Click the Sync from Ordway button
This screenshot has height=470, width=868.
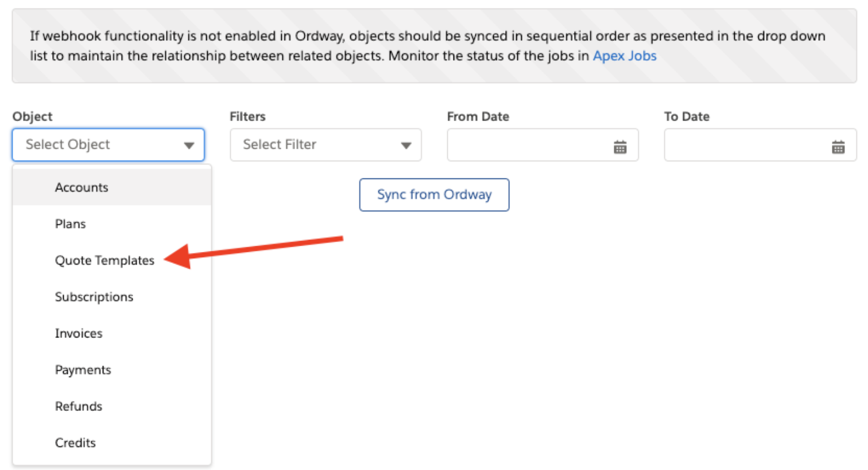pyautogui.click(x=434, y=195)
